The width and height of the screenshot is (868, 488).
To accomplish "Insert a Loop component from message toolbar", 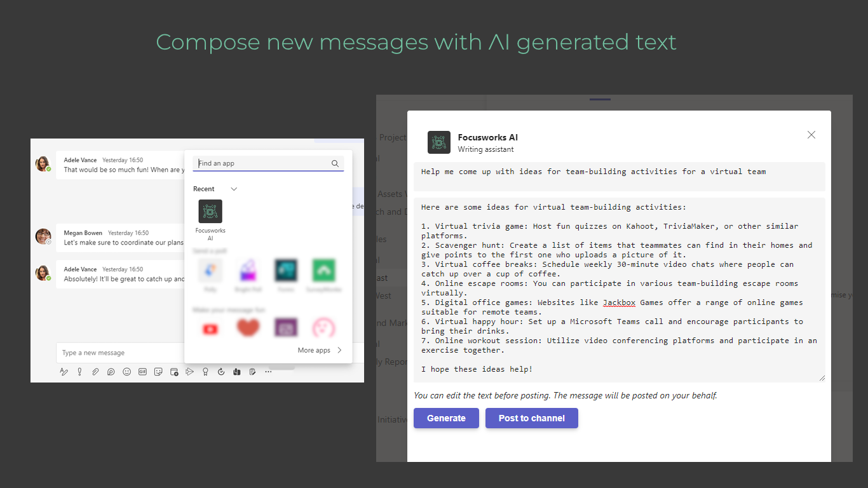I will (x=111, y=372).
